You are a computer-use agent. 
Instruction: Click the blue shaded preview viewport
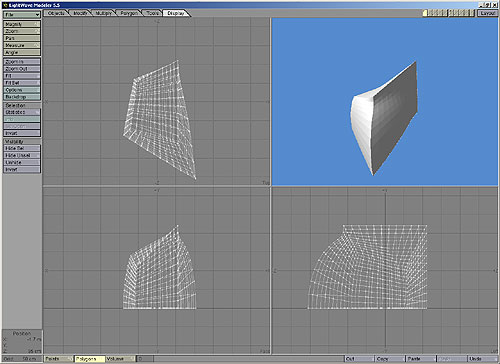pos(385,101)
